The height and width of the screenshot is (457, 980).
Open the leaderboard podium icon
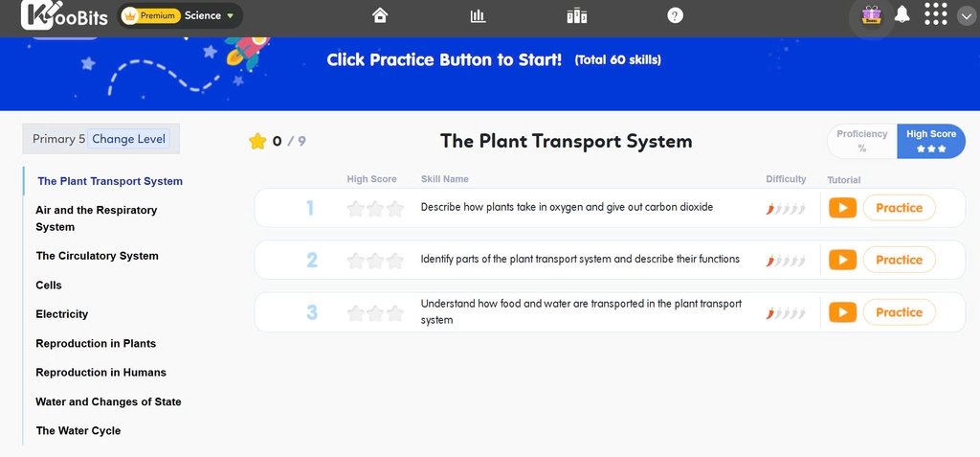pos(576,15)
